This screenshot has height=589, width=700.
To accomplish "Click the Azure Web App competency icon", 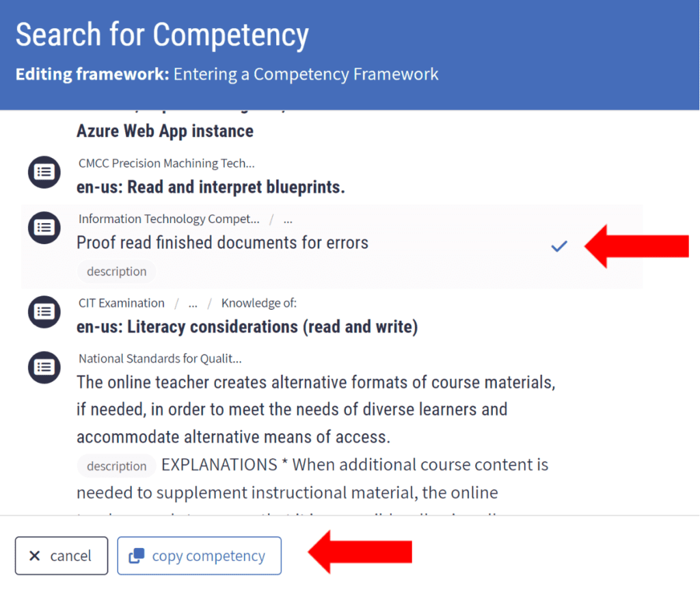I will pos(44,116).
